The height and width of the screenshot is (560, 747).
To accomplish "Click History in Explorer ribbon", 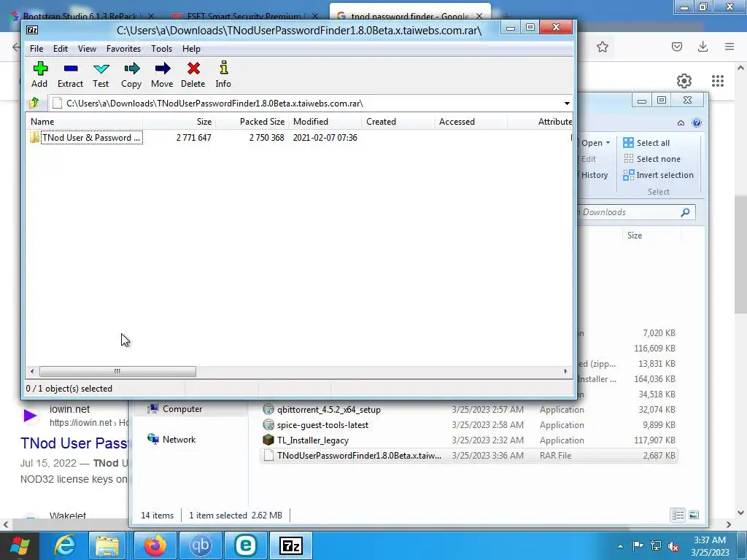I will click(x=594, y=175).
